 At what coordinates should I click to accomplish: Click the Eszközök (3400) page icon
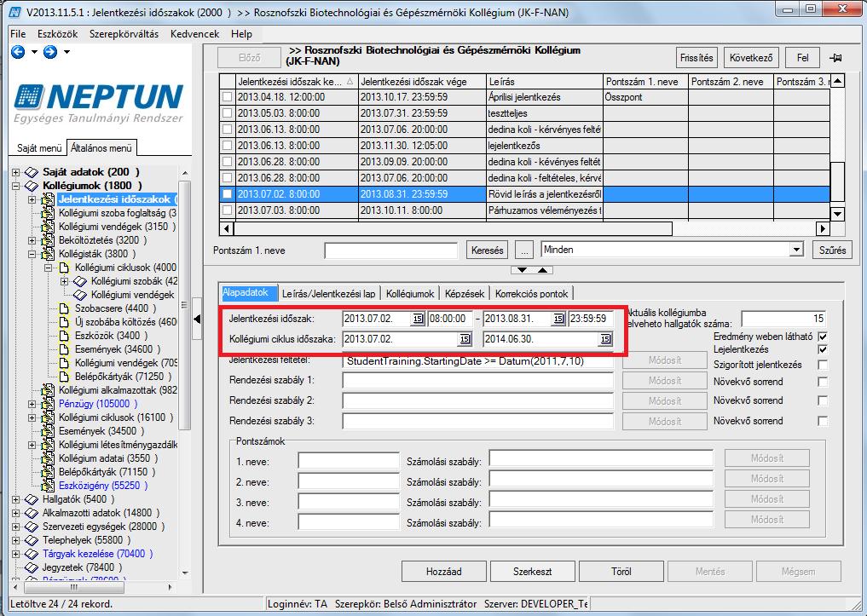[x=64, y=336]
